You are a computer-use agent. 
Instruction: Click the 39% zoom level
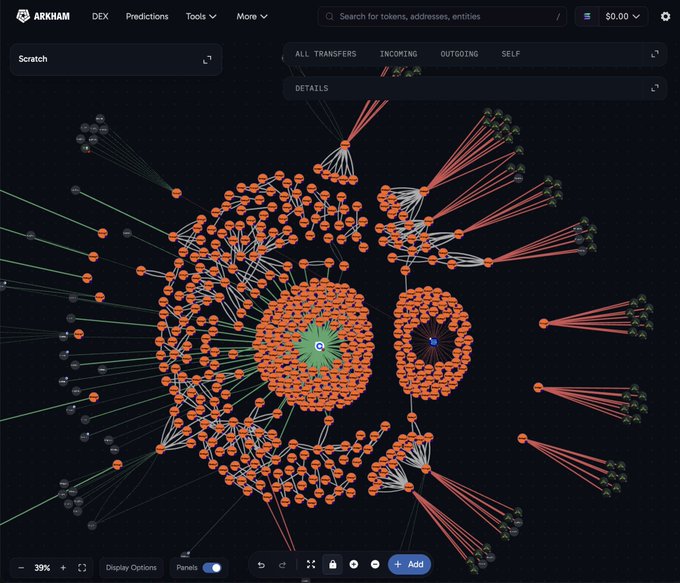(42, 568)
